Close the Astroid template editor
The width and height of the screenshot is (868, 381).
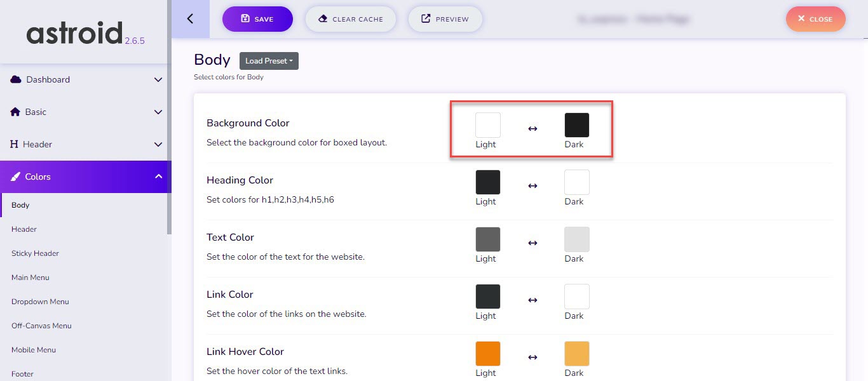(815, 19)
